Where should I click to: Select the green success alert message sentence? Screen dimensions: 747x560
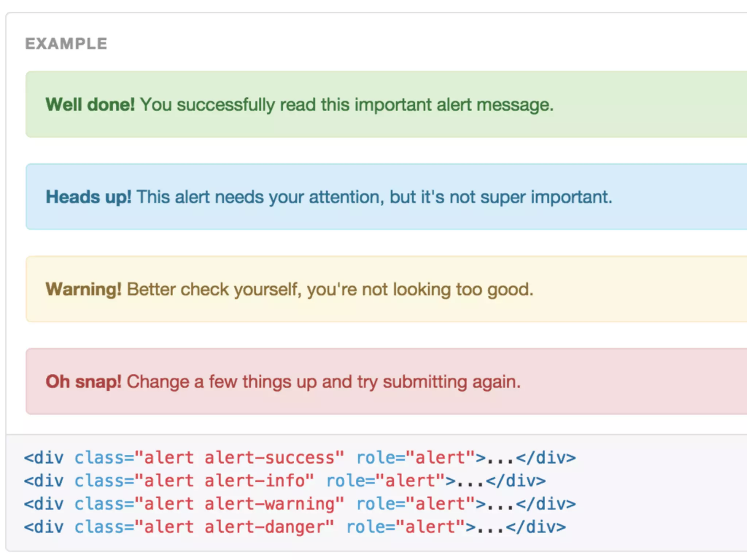tap(347, 105)
